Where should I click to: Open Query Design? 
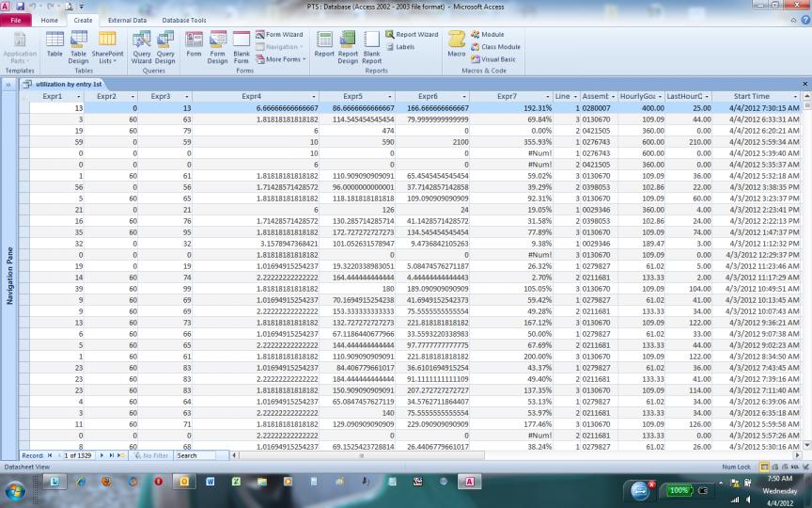(165, 47)
